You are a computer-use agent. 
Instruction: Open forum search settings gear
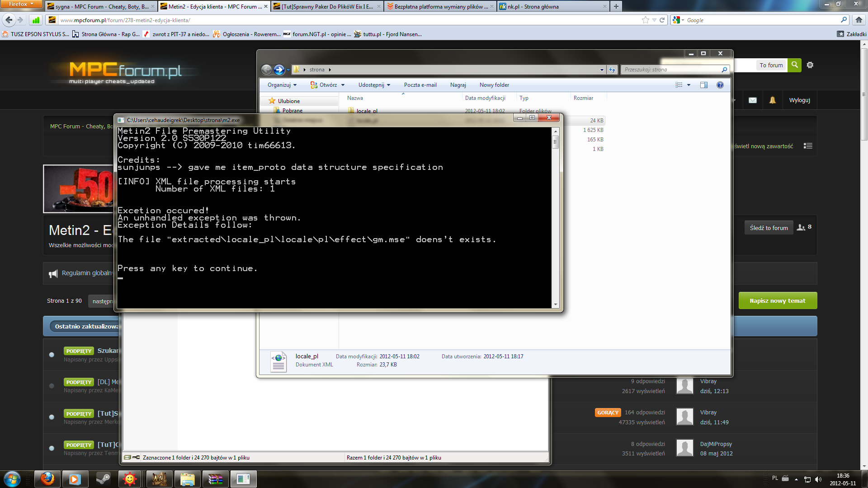[810, 65]
